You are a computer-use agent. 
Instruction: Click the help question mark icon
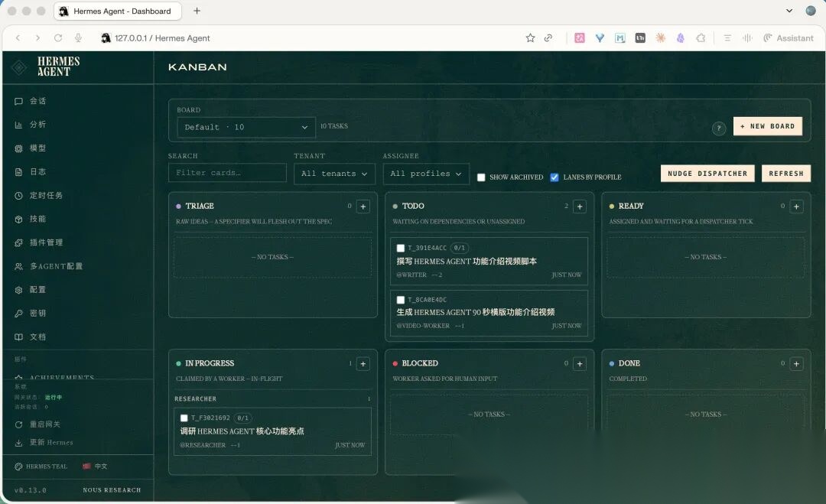(718, 128)
